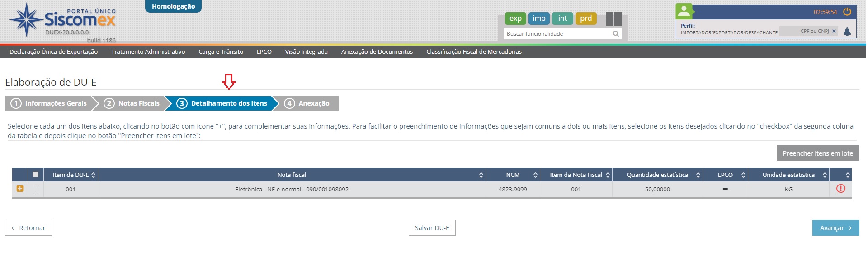Open Carga e Trânsito menu
The width and height of the screenshot is (868, 255).
(x=221, y=51)
